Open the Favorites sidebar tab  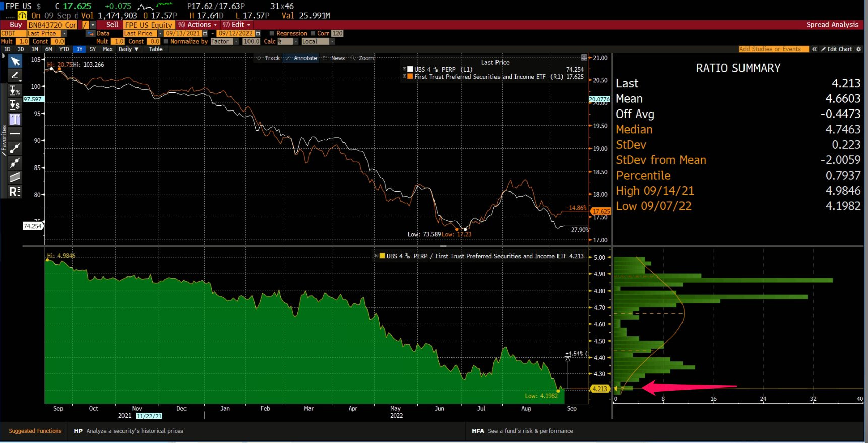coord(4,140)
